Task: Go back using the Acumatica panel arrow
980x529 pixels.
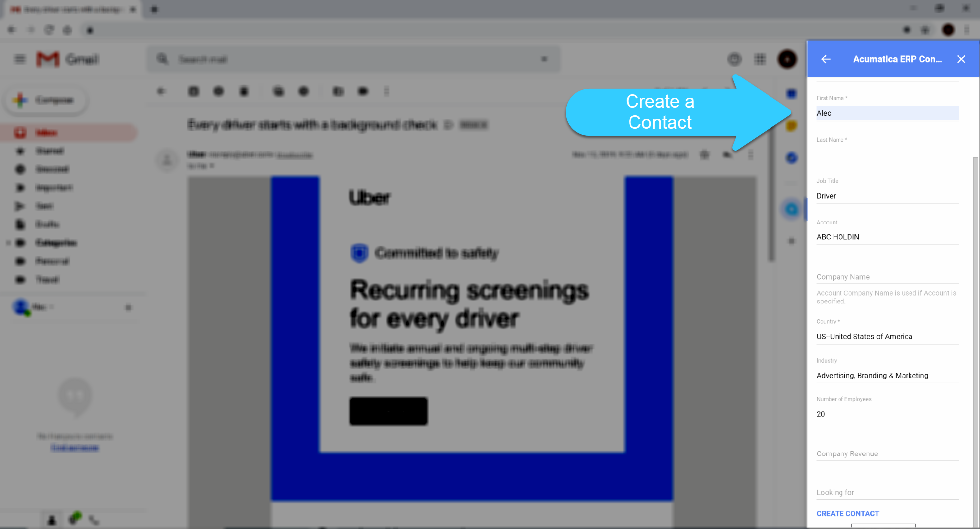Action: pos(826,59)
